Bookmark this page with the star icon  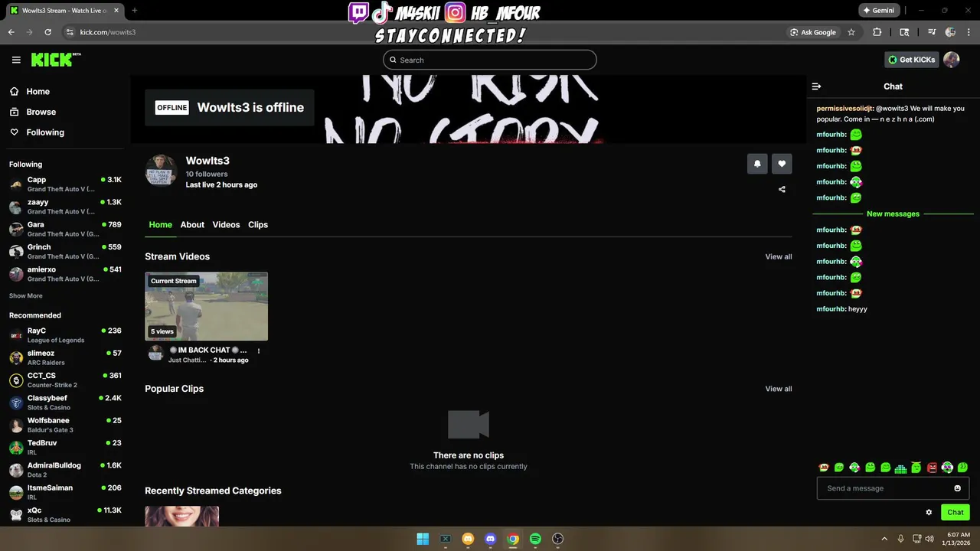pos(851,32)
